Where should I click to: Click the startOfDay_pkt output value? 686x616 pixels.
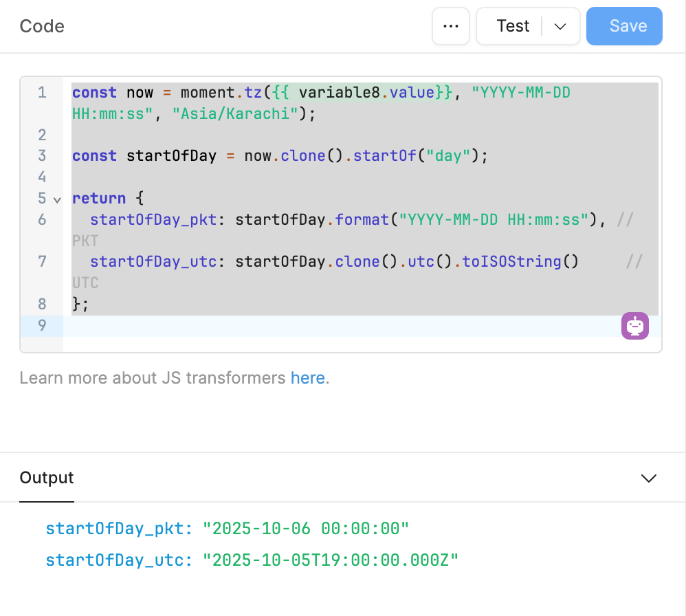point(306,529)
